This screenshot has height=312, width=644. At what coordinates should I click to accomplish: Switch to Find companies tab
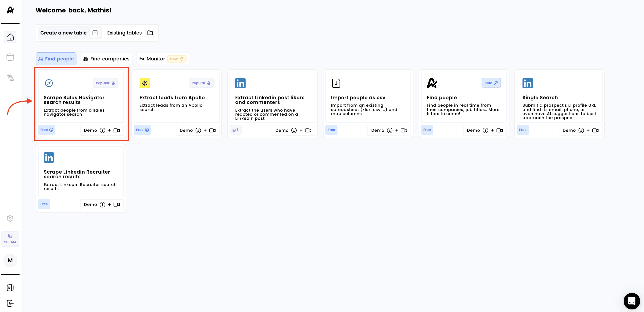(106, 59)
